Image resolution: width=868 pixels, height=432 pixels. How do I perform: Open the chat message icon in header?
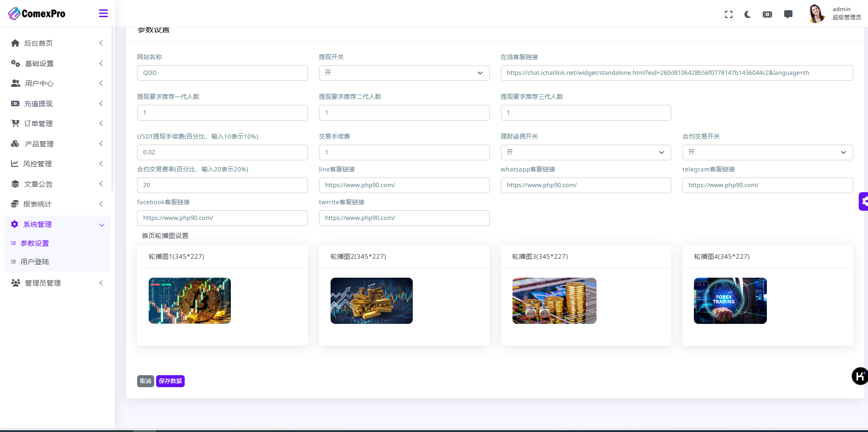pos(788,14)
